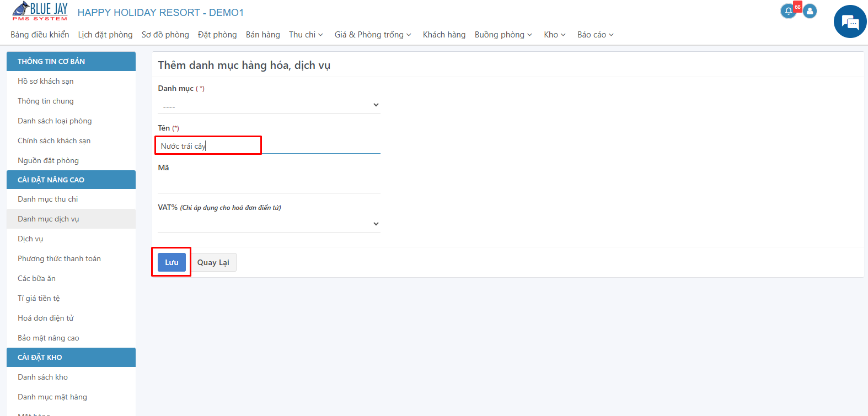
Task: Open Bán hàng menu item
Action: (x=263, y=35)
